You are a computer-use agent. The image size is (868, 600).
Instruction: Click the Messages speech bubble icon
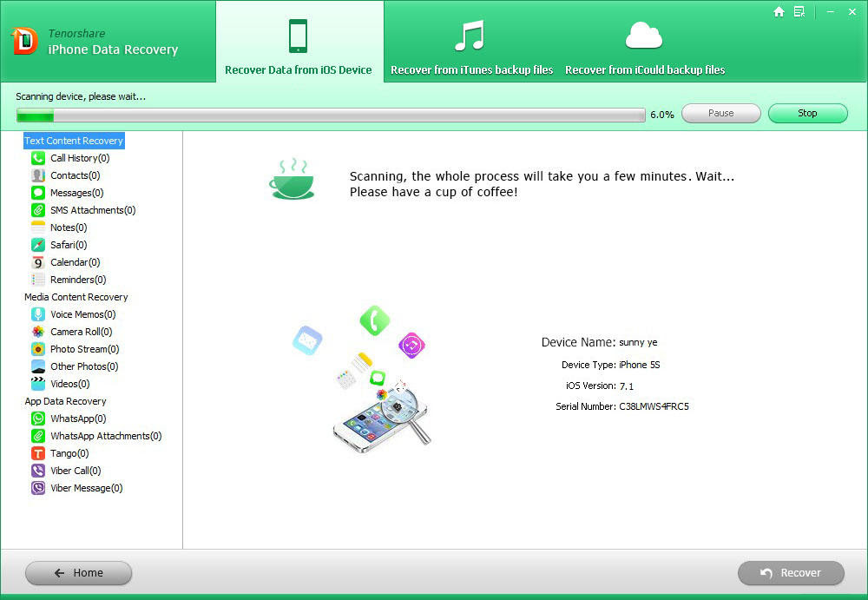click(x=37, y=193)
